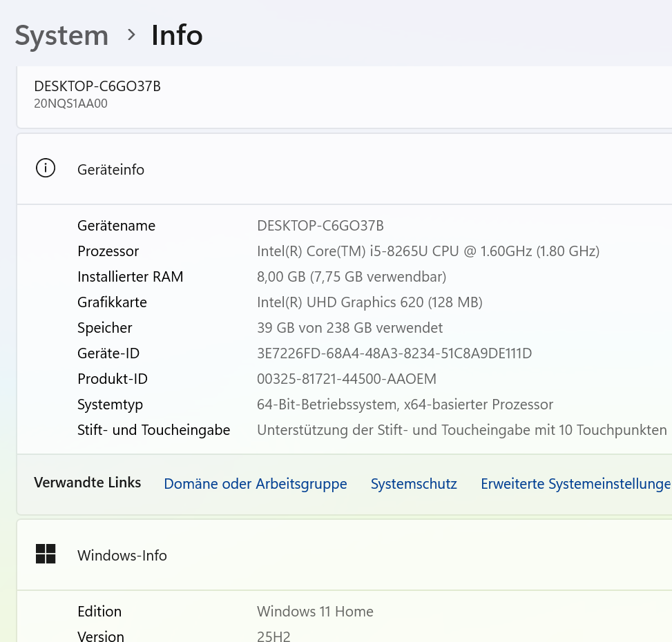Select 39 GB von 238 GB verwendet
The height and width of the screenshot is (642, 672).
(349, 328)
